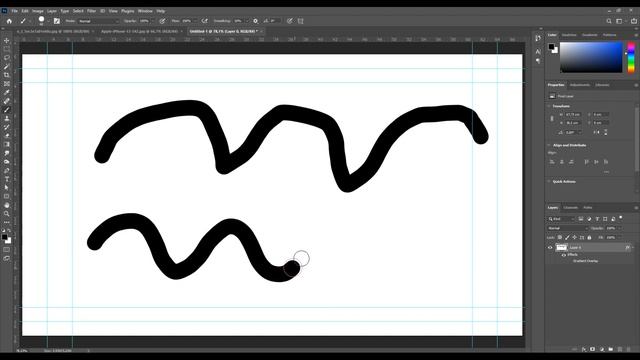Select the Rectangular Marquee tool

point(7,49)
